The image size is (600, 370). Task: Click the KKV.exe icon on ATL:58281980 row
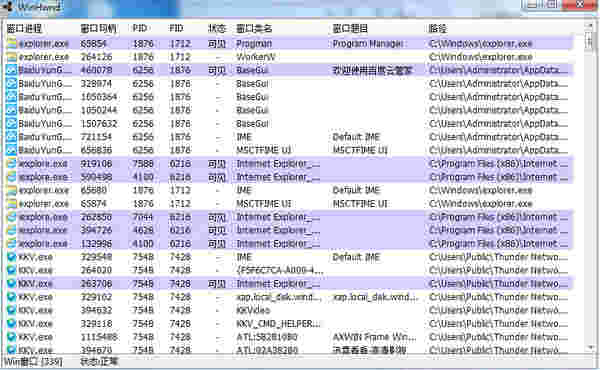[x=11, y=337]
